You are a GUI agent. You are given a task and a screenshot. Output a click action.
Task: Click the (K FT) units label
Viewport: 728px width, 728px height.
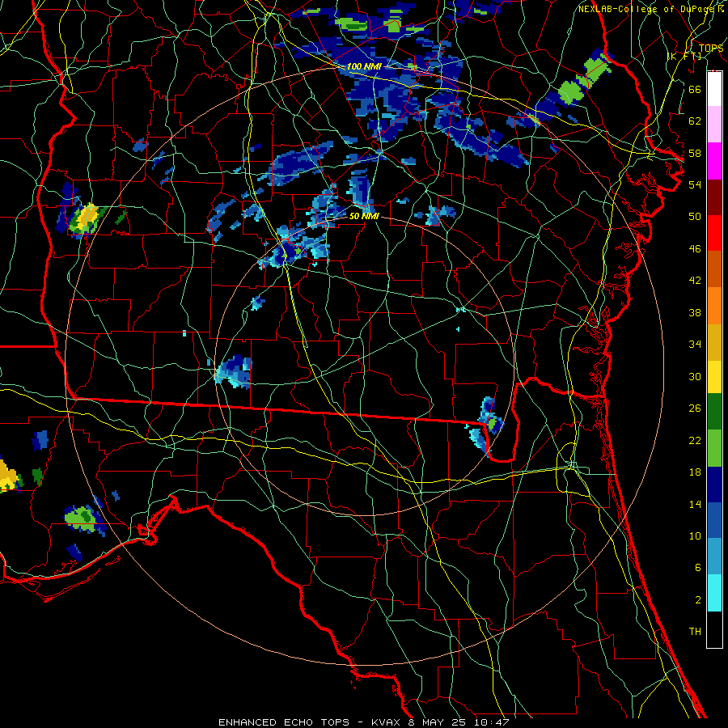[684, 56]
